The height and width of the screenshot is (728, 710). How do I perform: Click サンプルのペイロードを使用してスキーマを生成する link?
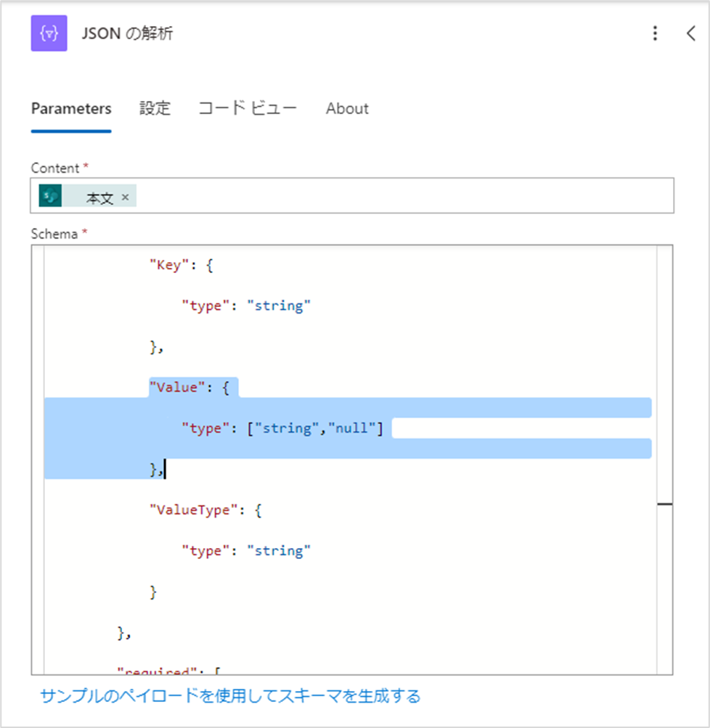230,696
